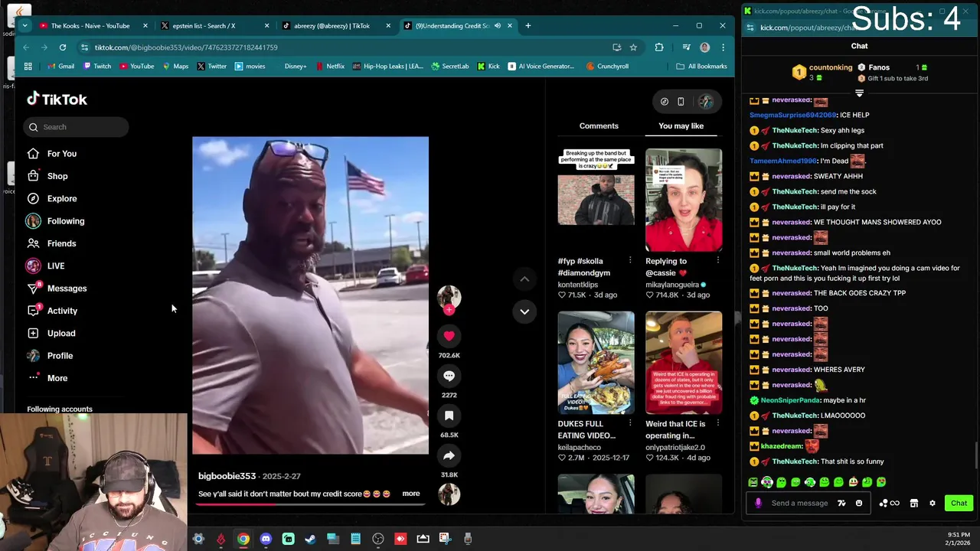Open TikTok coins icon in header pill

pyautogui.click(x=665, y=101)
